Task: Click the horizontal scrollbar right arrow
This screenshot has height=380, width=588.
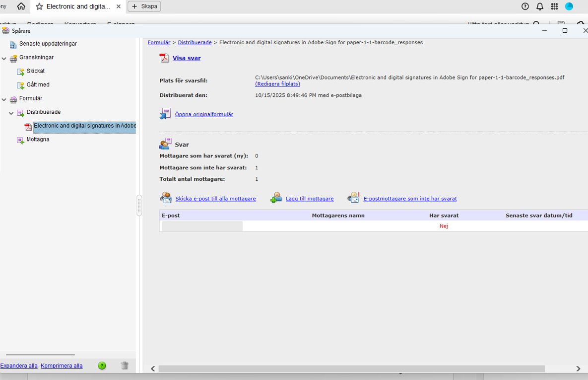Action: (578, 369)
